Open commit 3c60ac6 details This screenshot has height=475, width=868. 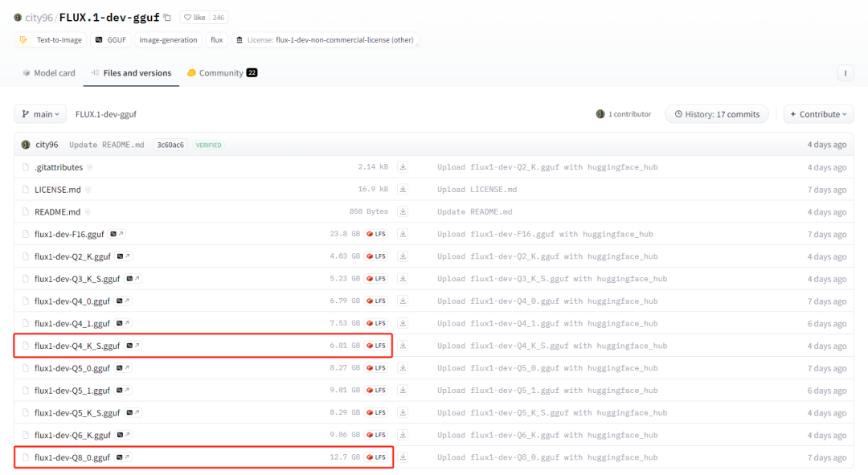point(170,145)
